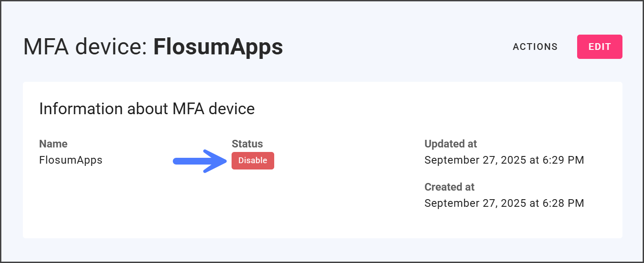Open the ACTIONS menu
The width and height of the screenshot is (644, 263).
click(535, 47)
